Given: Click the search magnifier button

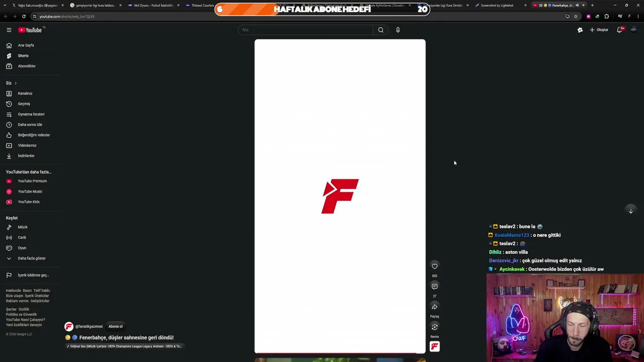Looking at the screenshot, I should (x=381, y=30).
